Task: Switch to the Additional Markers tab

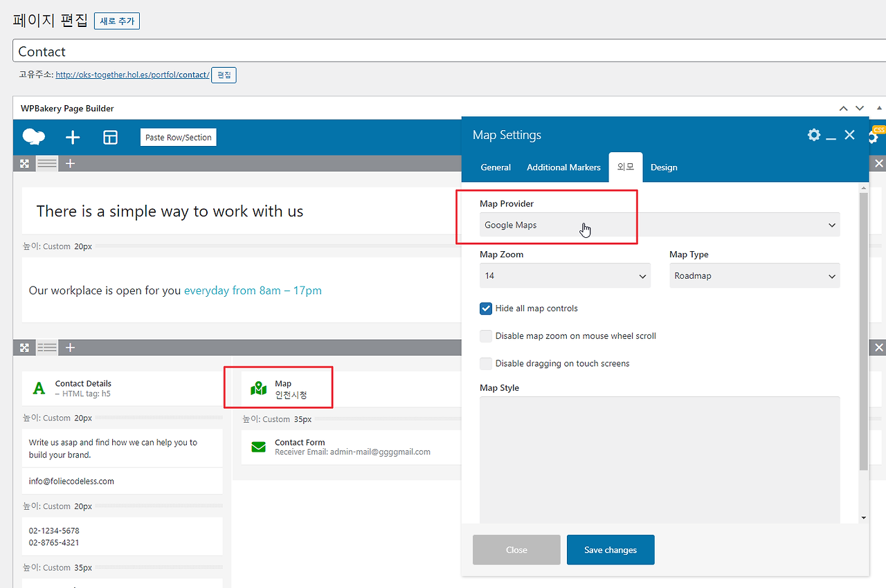Action: click(x=563, y=167)
